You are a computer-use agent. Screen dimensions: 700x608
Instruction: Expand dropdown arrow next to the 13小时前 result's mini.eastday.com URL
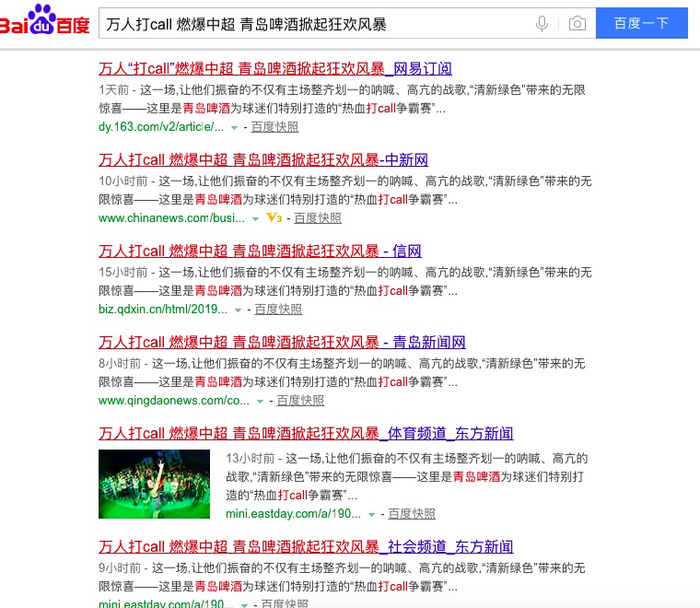[371, 515]
